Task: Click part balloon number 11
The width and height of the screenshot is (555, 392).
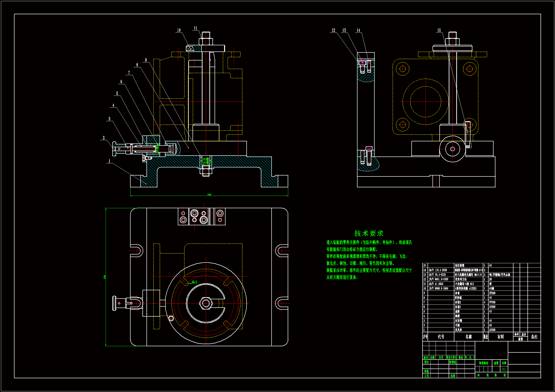Action: pos(196,28)
